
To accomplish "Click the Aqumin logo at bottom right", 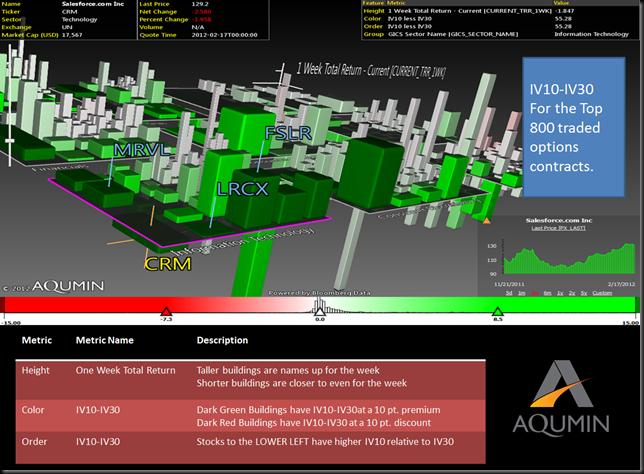I will coord(561,397).
